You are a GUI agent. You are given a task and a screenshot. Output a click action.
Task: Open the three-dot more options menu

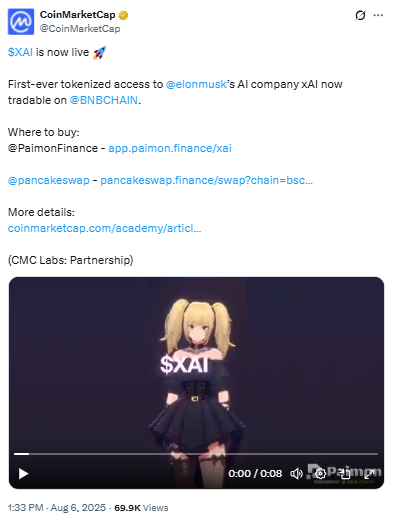378,15
